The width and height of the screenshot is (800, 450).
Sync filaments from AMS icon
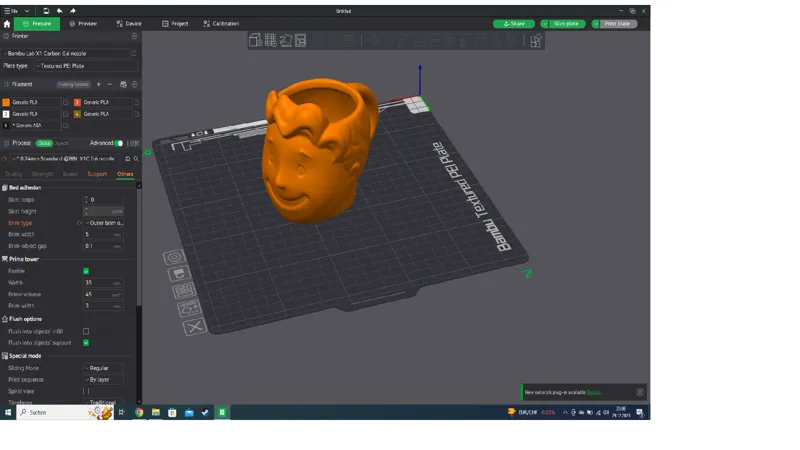pyautogui.click(x=123, y=84)
